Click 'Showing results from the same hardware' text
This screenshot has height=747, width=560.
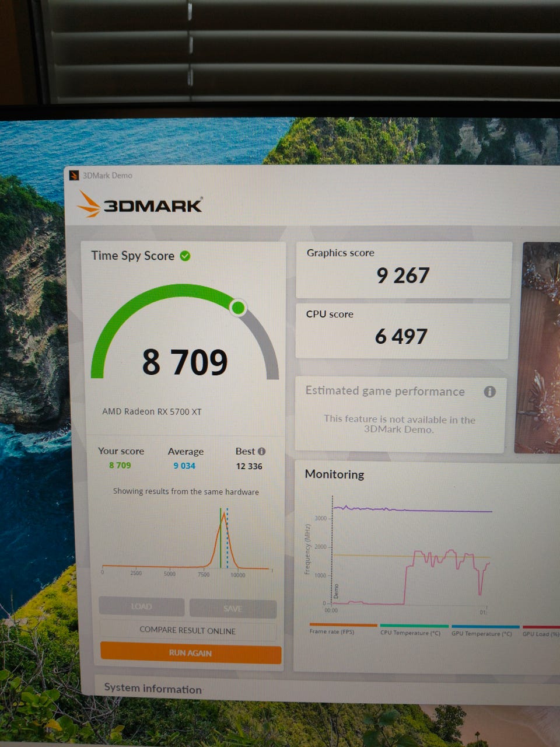tap(186, 491)
